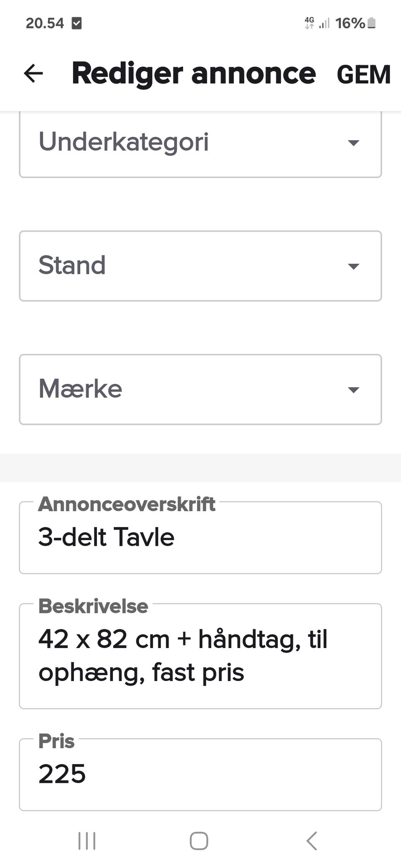The height and width of the screenshot is (868, 401).
Task: Tap the battery icon in status bar
Action: coord(371,23)
